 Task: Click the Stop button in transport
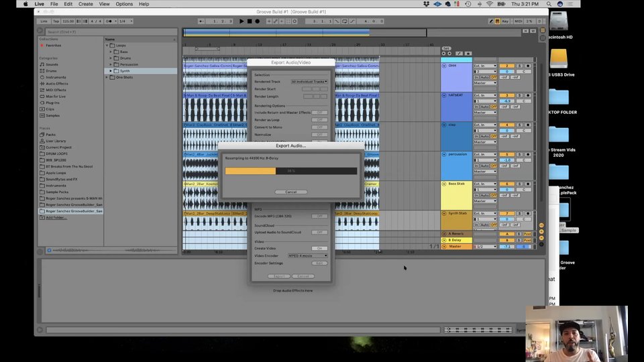(x=250, y=21)
